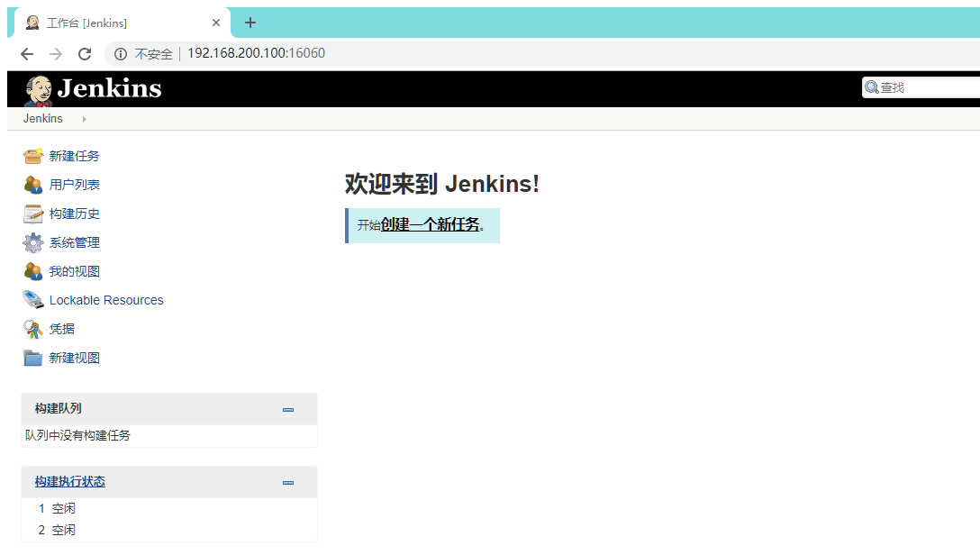The height and width of the screenshot is (555, 980).
Task: Click the New View (新建视图) folder icon
Action: (x=32, y=358)
